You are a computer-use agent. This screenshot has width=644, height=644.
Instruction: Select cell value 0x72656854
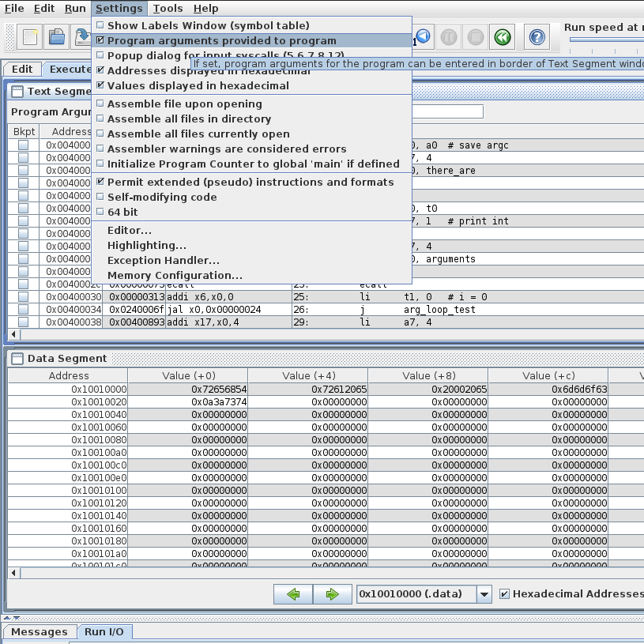tap(189, 389)
